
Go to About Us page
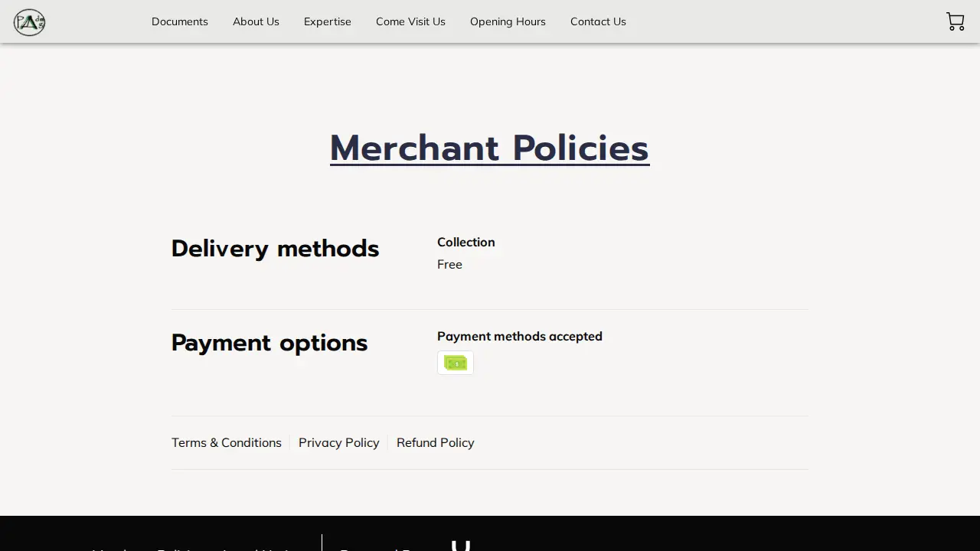pos(256,21)
